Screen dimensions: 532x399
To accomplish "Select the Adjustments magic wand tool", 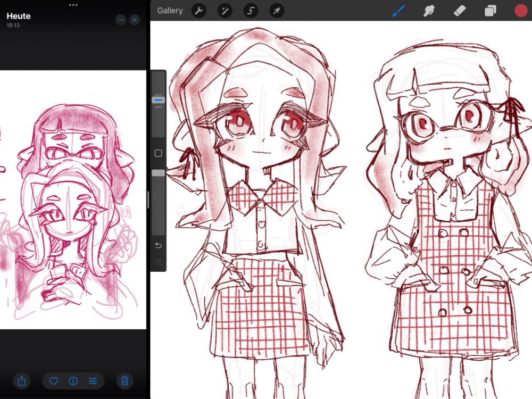I will (225, 10).
